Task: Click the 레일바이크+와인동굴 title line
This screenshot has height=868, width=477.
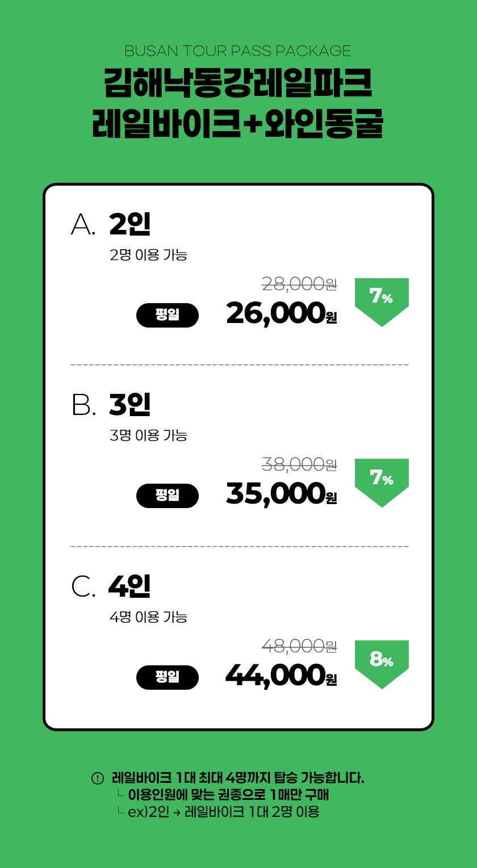Action: coord(238,124)
